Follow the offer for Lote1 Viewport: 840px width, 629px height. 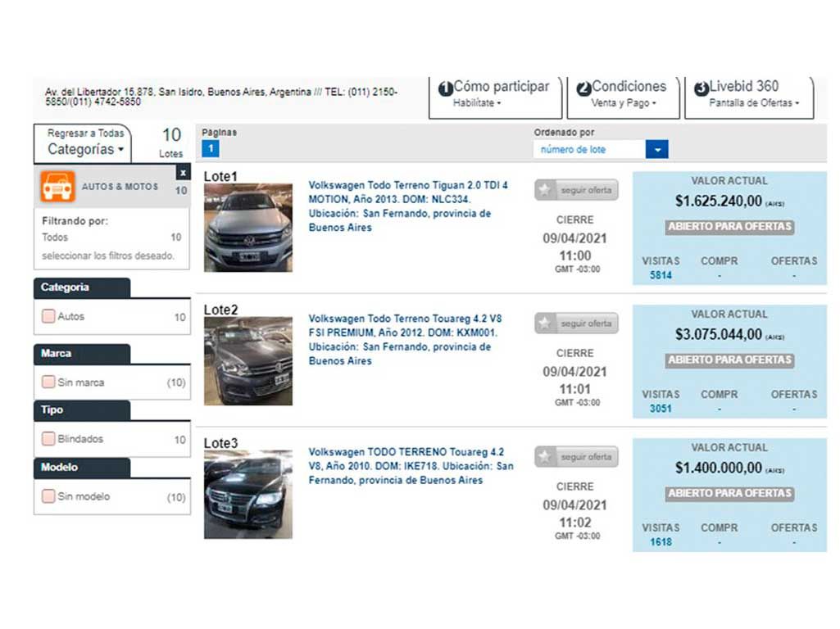(576, 190)
